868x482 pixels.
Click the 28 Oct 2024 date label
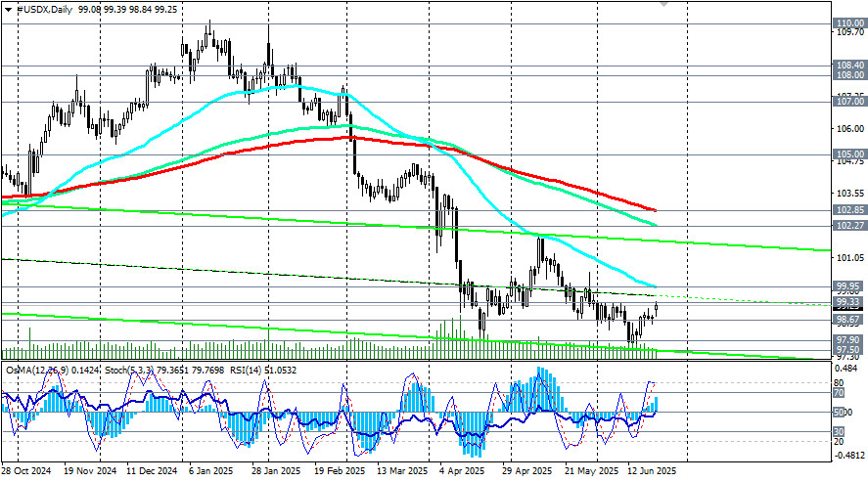click(26, 471)
